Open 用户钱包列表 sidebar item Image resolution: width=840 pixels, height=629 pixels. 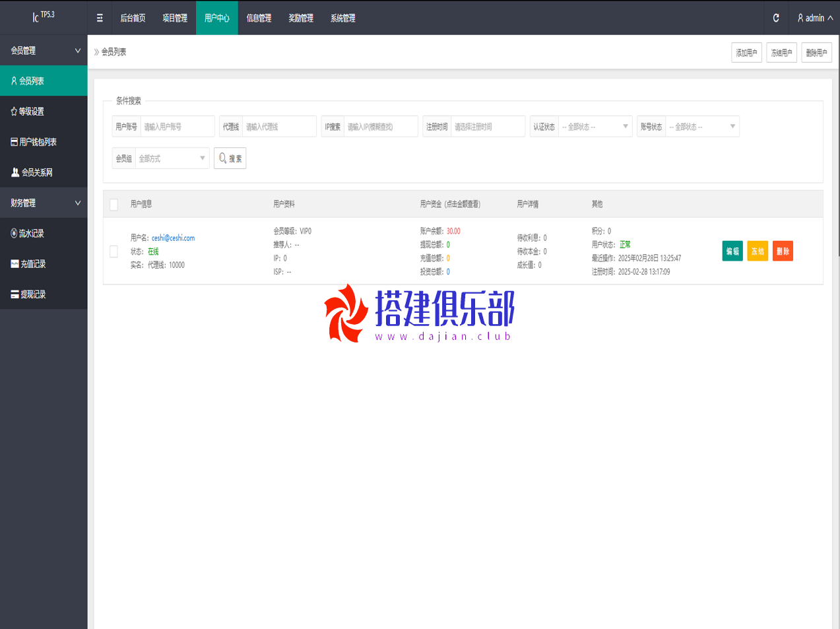[44, 142]
